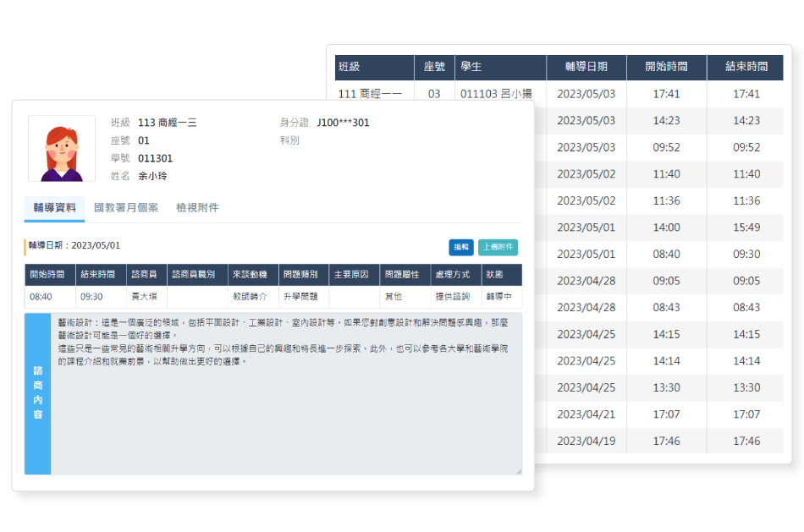Switch to the 輔導資料 tab
804x532 pixels.
54,207
